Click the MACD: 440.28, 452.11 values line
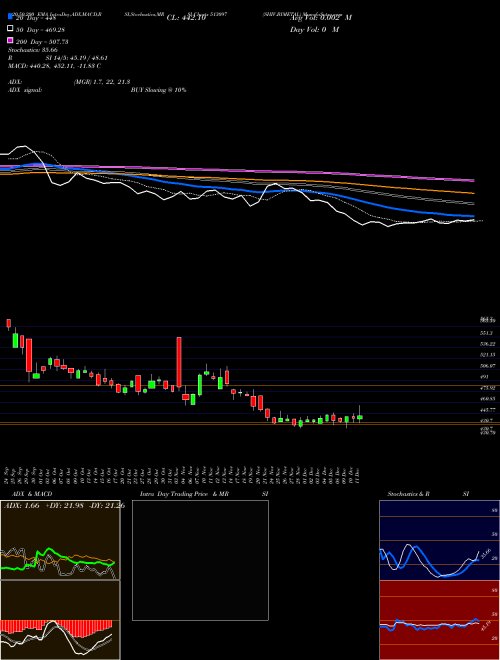Viewport: 500px width, 660px height. pos(54,66)
